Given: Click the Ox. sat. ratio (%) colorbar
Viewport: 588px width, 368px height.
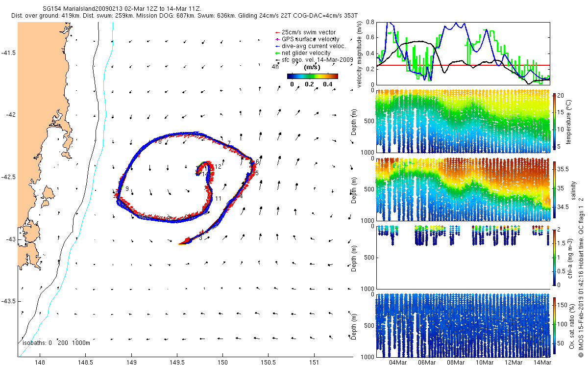Looking at the screenshot, I should point(555,325).
